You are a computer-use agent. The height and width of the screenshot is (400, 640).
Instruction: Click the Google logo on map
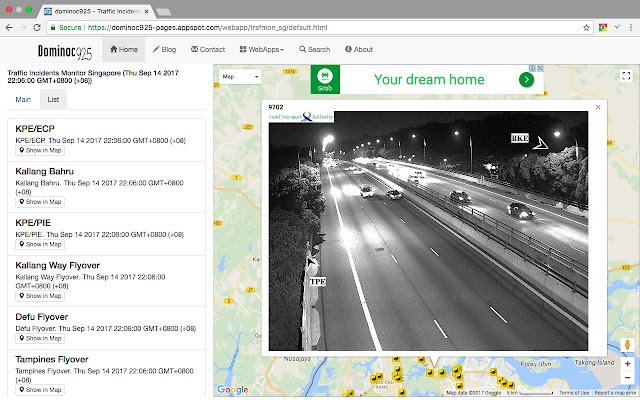point(233,389)
